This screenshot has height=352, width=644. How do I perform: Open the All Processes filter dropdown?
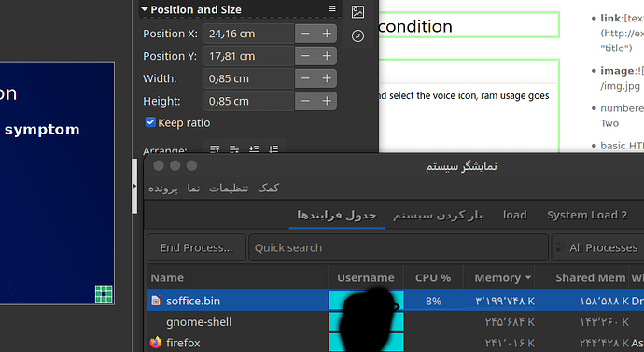coord(598,247)
